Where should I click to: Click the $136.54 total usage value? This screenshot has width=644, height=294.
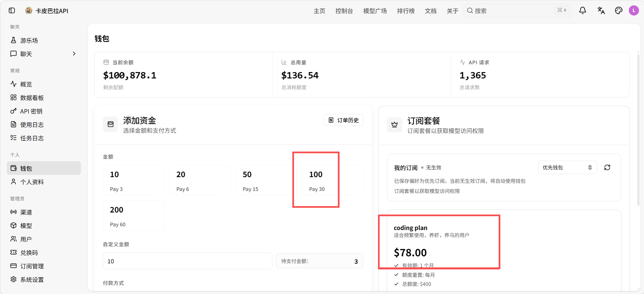pos(300,75)
